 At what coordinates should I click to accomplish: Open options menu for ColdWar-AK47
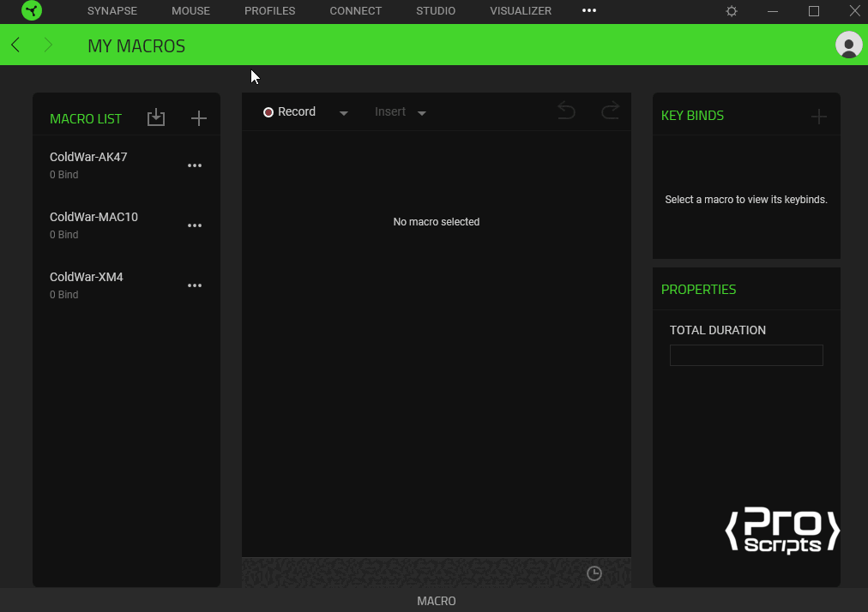pyautogui.click(x=195, y=165)
